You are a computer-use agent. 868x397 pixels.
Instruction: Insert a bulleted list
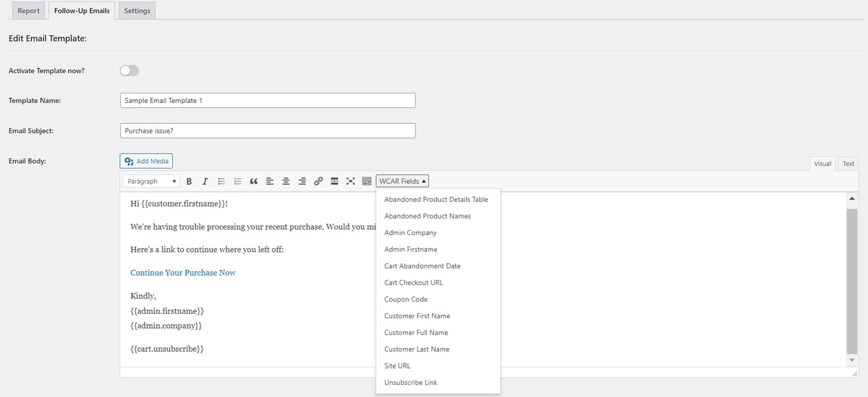tap(221, 181)
